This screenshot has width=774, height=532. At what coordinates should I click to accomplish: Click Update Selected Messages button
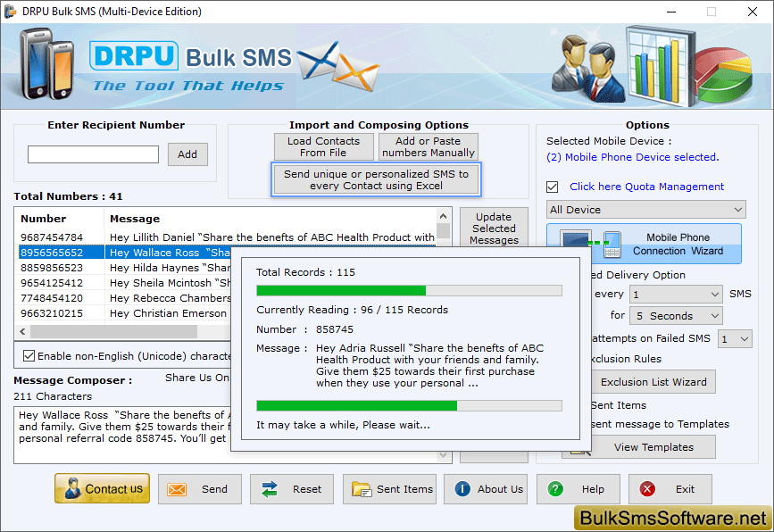click(x=494, y=228)
